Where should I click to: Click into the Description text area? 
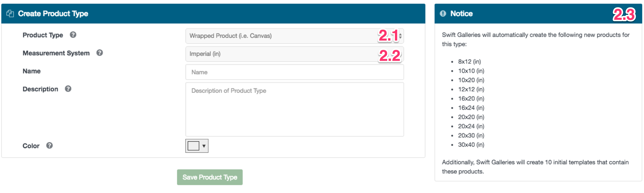coord(294,109)
